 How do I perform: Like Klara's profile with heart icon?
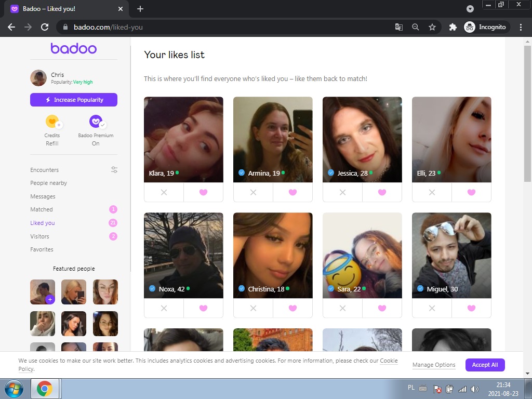[203, 192]
